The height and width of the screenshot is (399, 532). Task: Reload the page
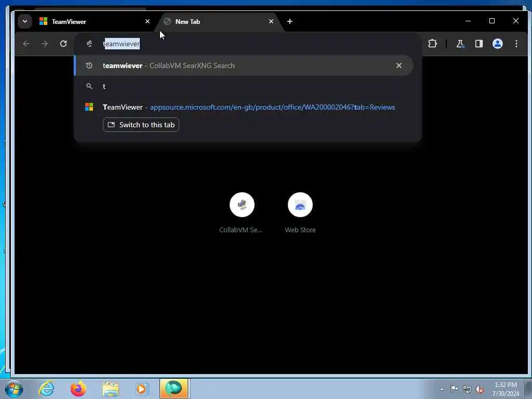click(63, 44)
